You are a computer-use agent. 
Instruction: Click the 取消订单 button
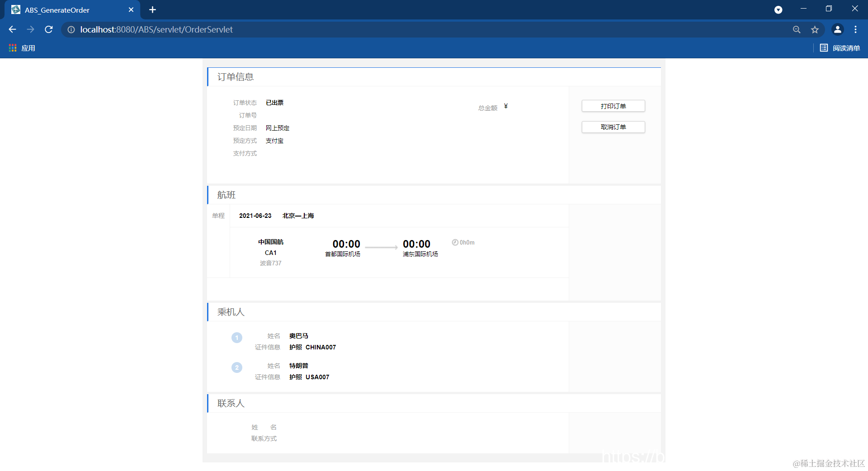click(613, 127)
